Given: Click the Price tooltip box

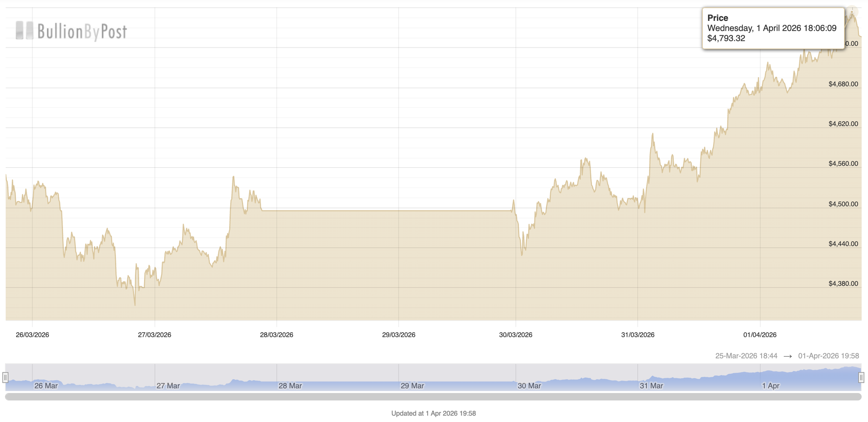Looking at the screenshot, I should point(773,28).
